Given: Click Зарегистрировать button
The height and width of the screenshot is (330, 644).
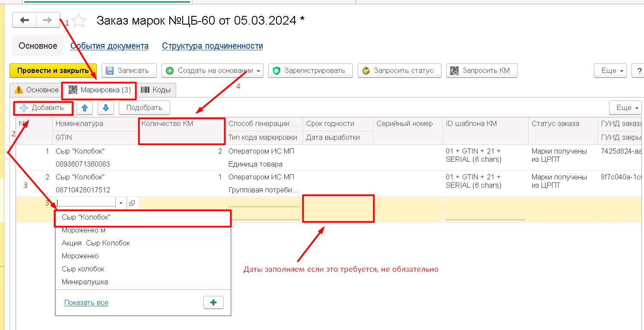Looking at the screenshot, I should click(x=310, y=71).
